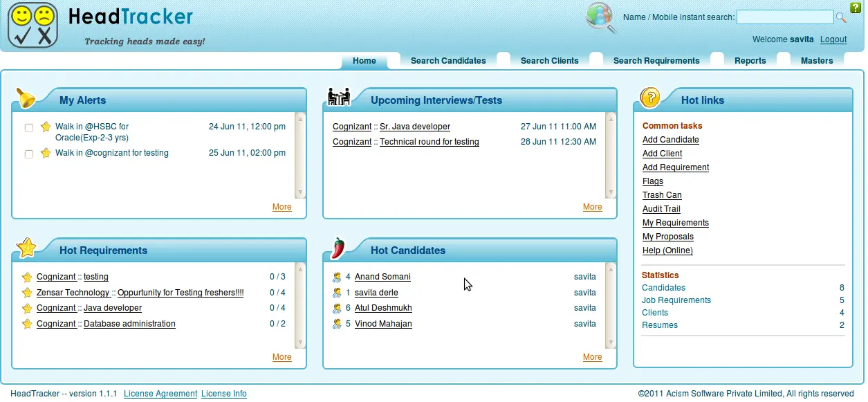Image resolution: width=868 pixels, height=402 pixels.
Task: Click the chili pepper icon on Hot Candidates
Action: (338, 248)
